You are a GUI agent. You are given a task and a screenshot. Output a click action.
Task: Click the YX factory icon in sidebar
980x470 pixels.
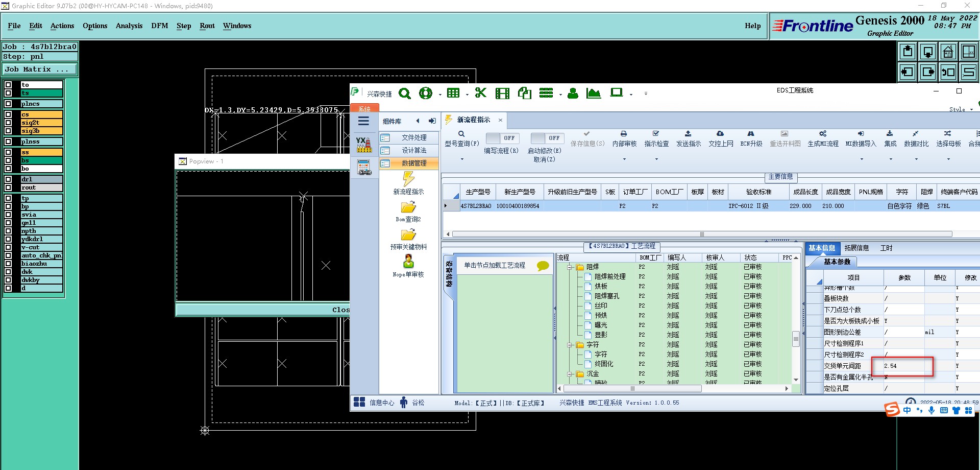364,145
